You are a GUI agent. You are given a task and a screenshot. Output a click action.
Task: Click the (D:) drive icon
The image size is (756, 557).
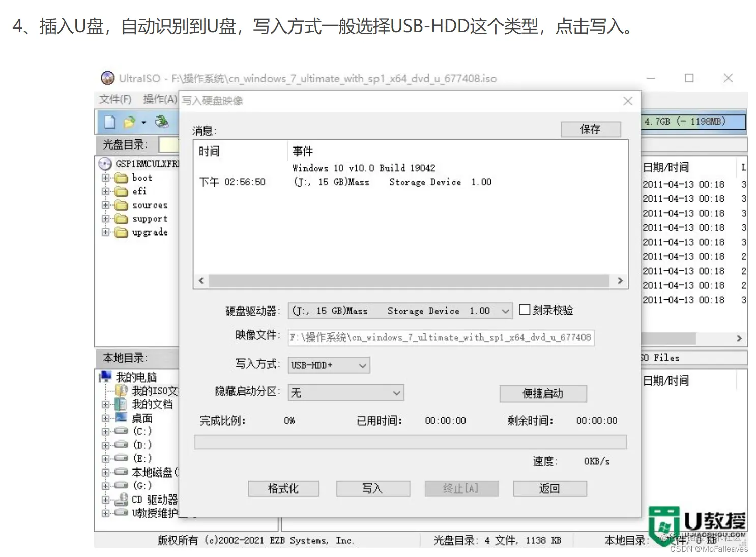121,445
